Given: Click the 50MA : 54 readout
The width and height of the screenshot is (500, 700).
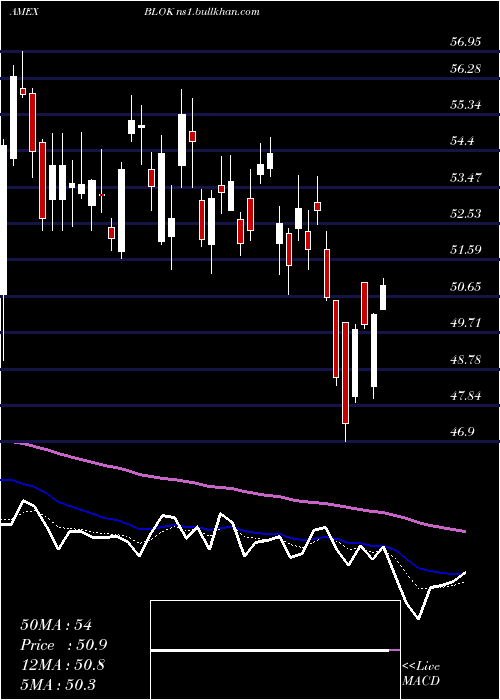Looking at the screenshot, I should (56, 625).
